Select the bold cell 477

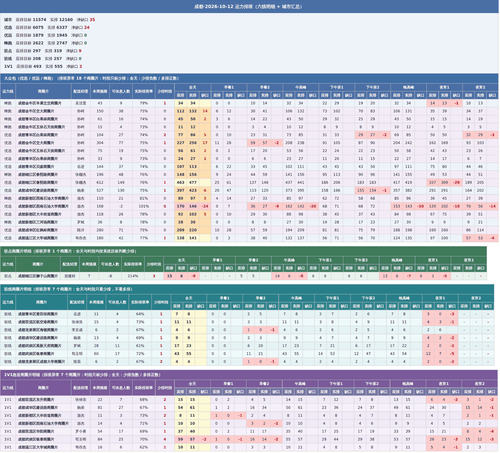click(193, 183)
